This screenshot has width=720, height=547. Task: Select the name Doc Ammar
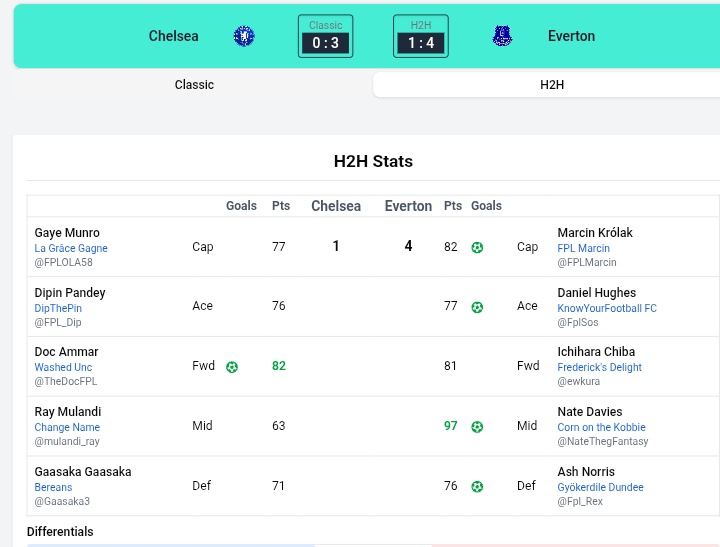click(66, 352)
